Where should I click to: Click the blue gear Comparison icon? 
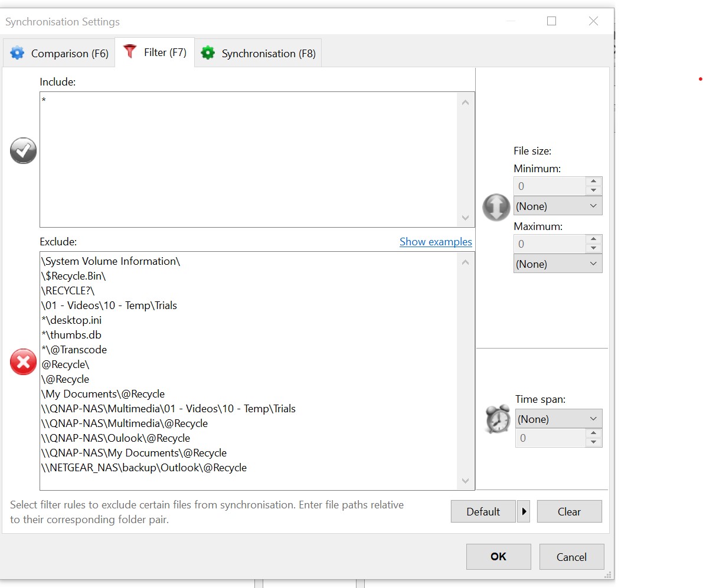pyautogui.click(x=17, y=53)
